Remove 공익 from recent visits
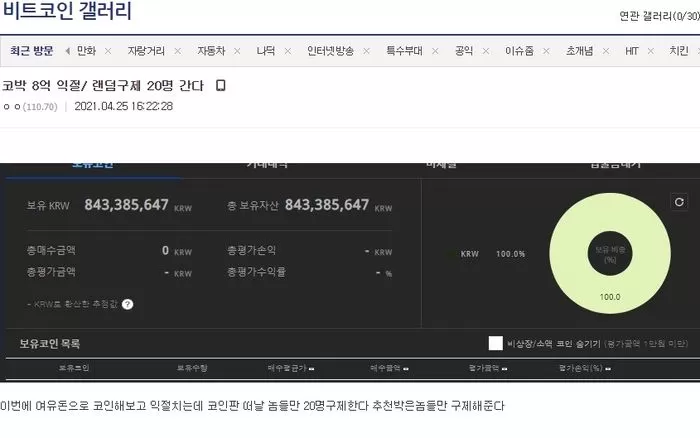This screenshot has width=700, height=438. click(x=486, y=51)
